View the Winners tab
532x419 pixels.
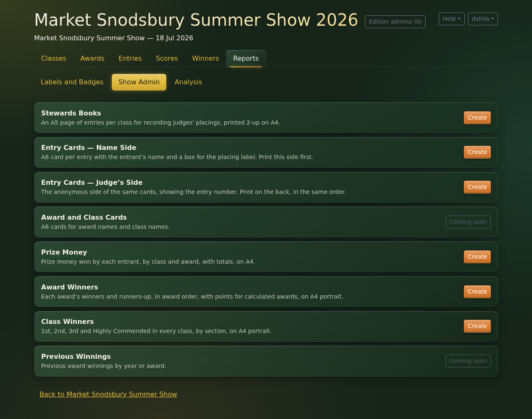coord(205,59)
